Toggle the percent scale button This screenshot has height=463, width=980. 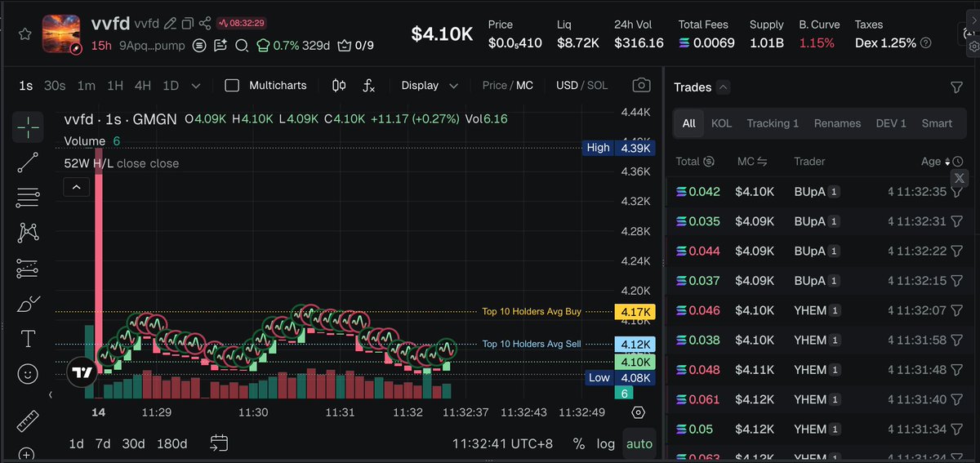tap(579, 443)
